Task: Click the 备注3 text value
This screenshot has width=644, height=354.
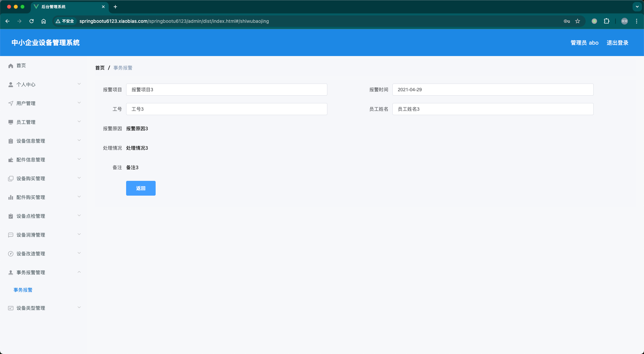Action: [132, 167]
